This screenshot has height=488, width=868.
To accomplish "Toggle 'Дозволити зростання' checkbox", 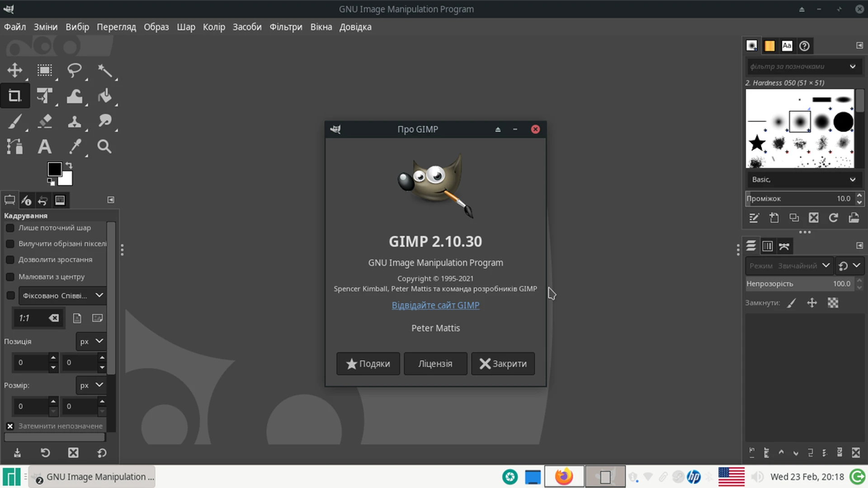I will click(10, 259).
